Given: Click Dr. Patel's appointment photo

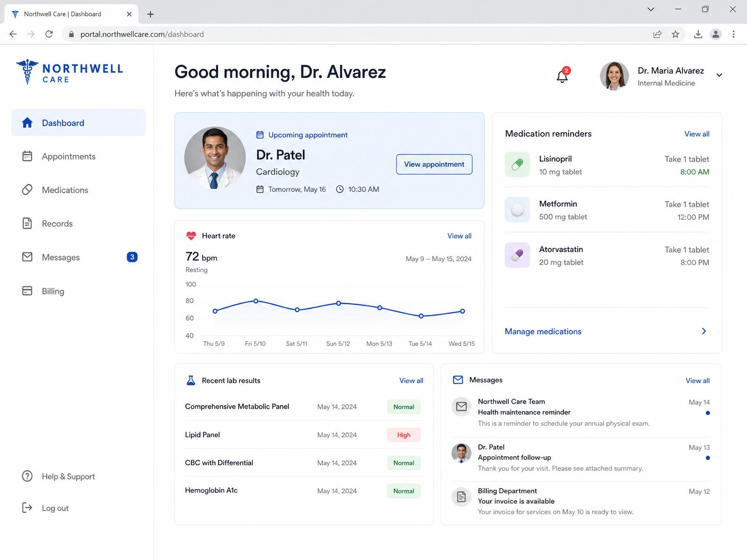Looking at the screenshot, I should coord(215,158).
